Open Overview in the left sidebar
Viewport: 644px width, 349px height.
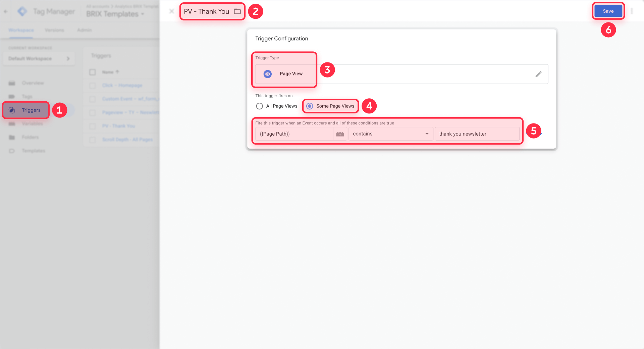(33, 83)
